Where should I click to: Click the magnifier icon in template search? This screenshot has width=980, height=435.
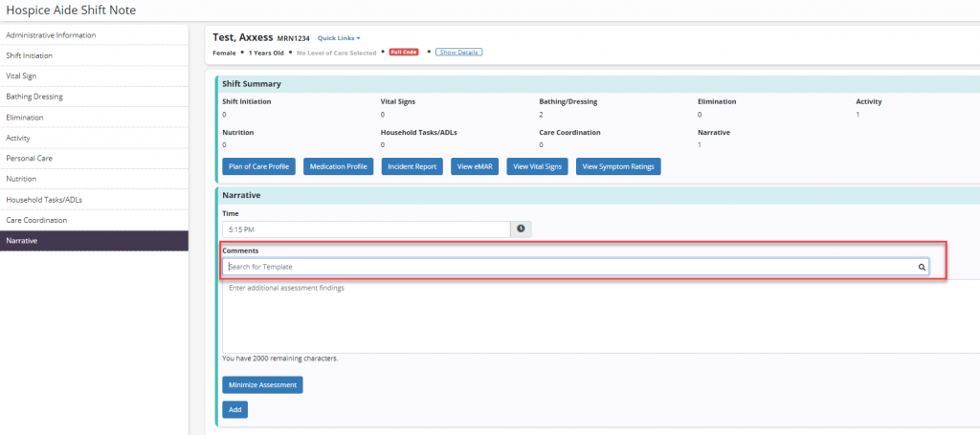(x=922, y=268)
